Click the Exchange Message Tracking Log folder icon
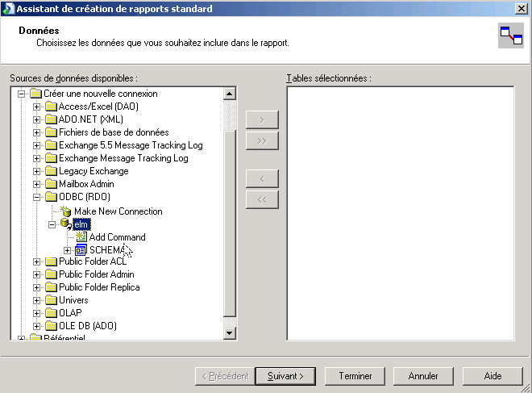 pos(51,158)
